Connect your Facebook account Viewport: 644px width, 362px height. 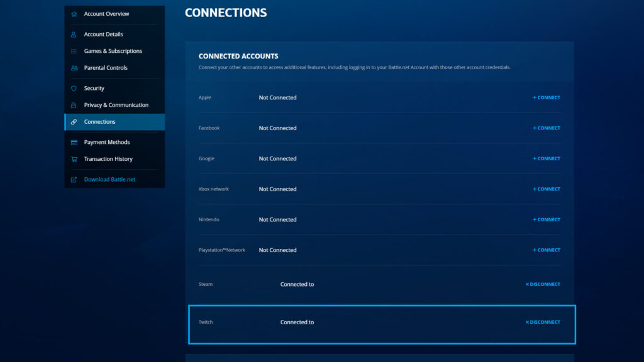(546, 128)
